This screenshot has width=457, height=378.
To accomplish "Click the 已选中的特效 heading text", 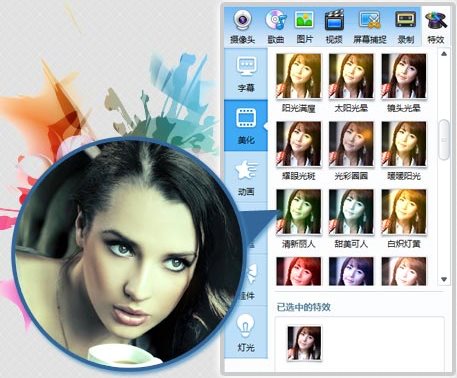I will click(304, 307).
